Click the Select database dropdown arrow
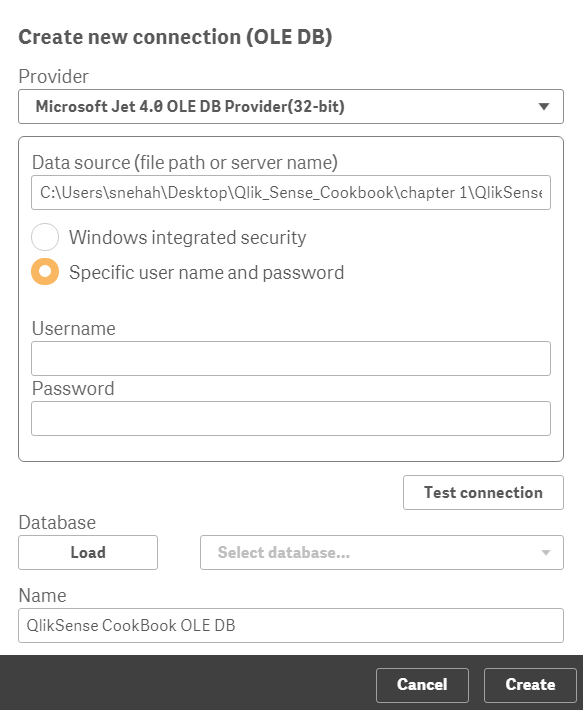This screenshot has width=583, height=710. click(x=546, y=552)
